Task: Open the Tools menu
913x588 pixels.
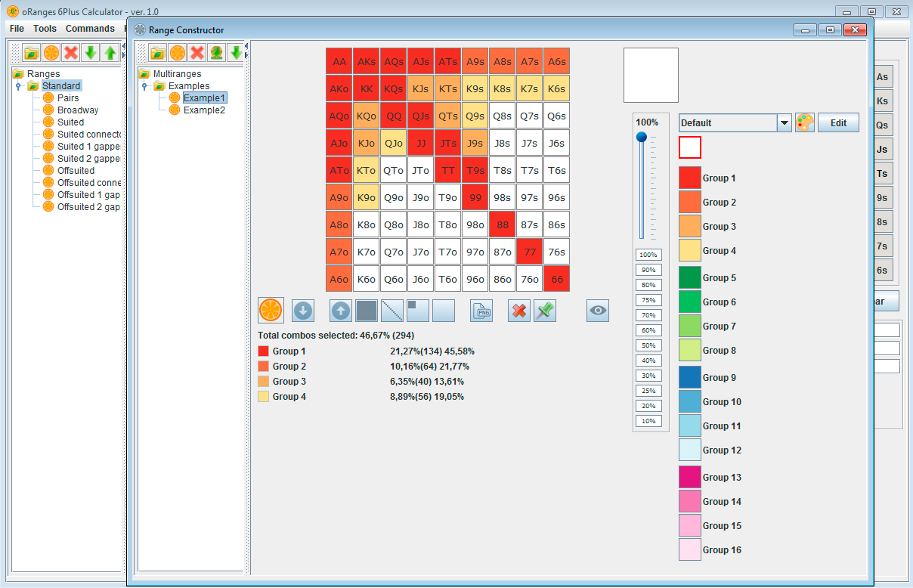Action: (44, 28)
